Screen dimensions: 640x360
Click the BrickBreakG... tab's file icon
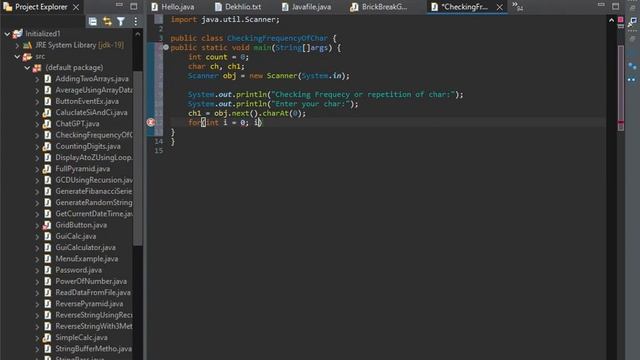354,7
